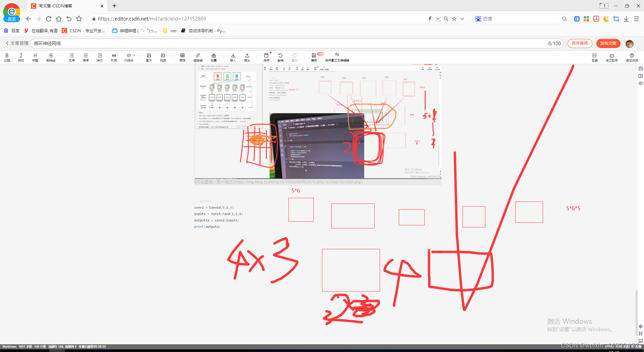This screenshot has height=352, width=644.
Task: Close the 写文章-CSDN博客 tab
Action: [x=102, y=6]
